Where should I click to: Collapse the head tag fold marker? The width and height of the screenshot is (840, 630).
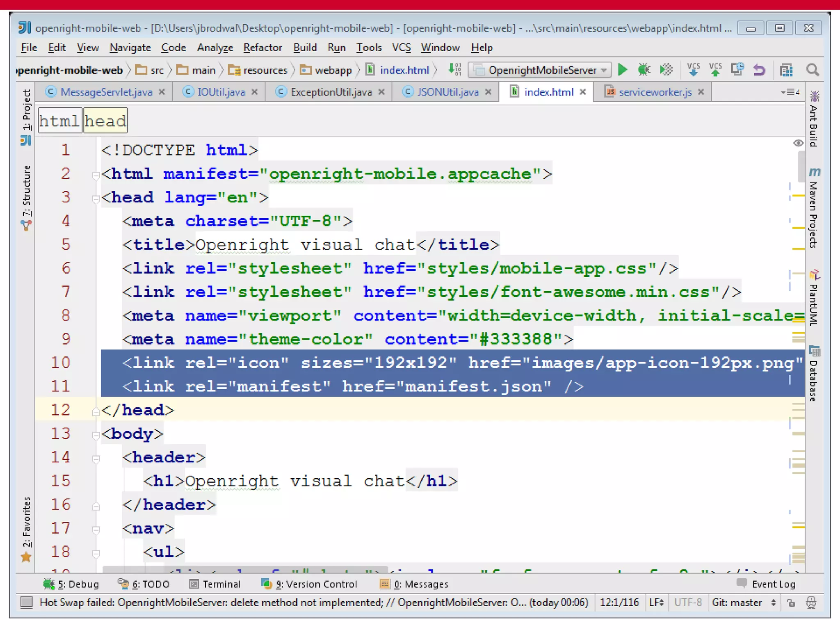[x=96, y=199]
